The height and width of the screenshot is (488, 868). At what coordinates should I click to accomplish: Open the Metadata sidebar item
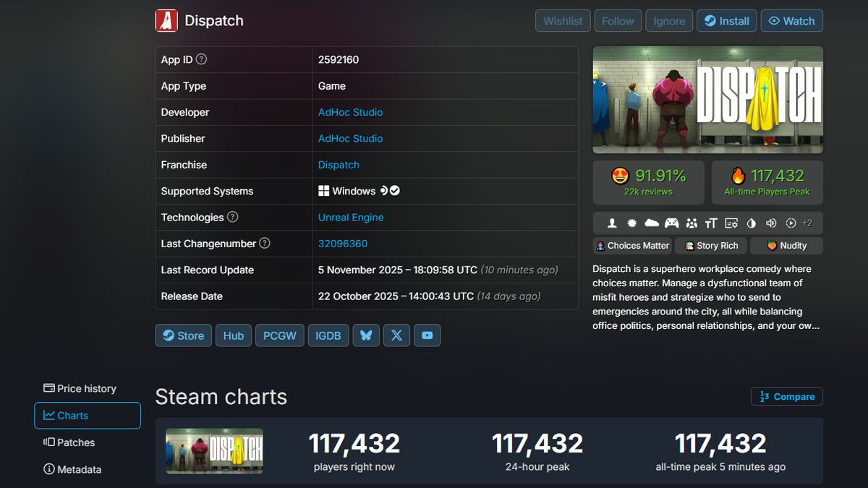[x=72, y=469]
